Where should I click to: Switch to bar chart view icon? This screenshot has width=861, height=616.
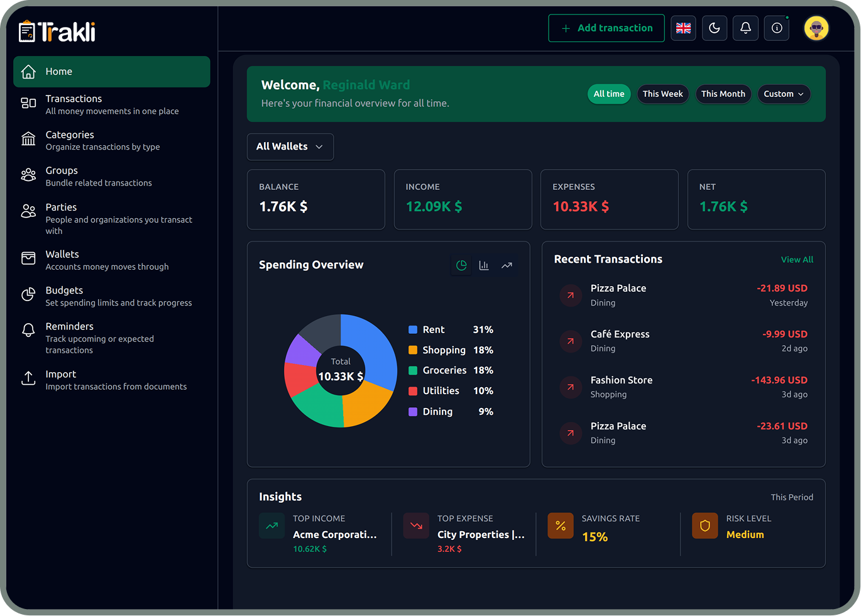[x=484, y=265]
